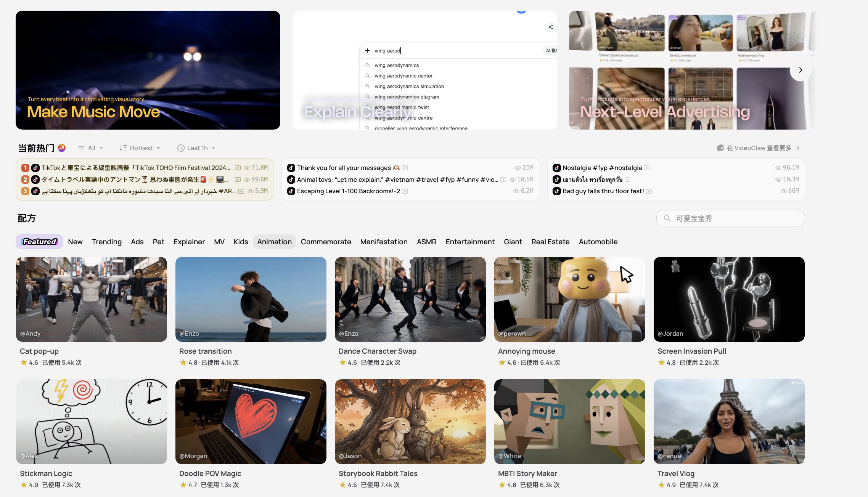Open the Cat pop-up template title

point(39,351)
